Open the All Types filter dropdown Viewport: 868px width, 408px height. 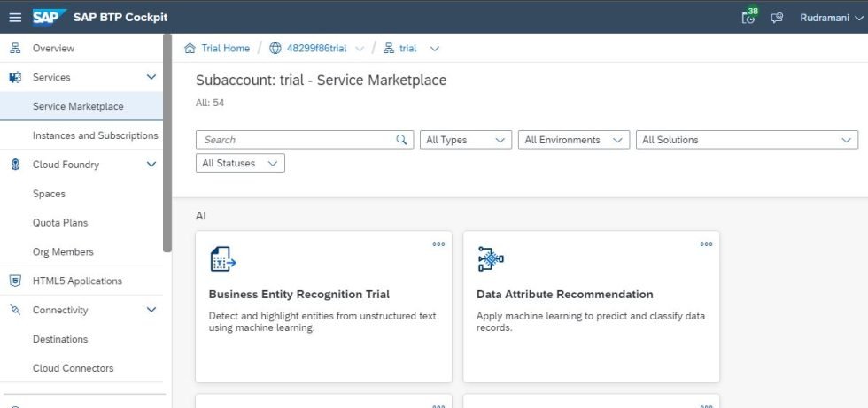[x=466, y=140]
